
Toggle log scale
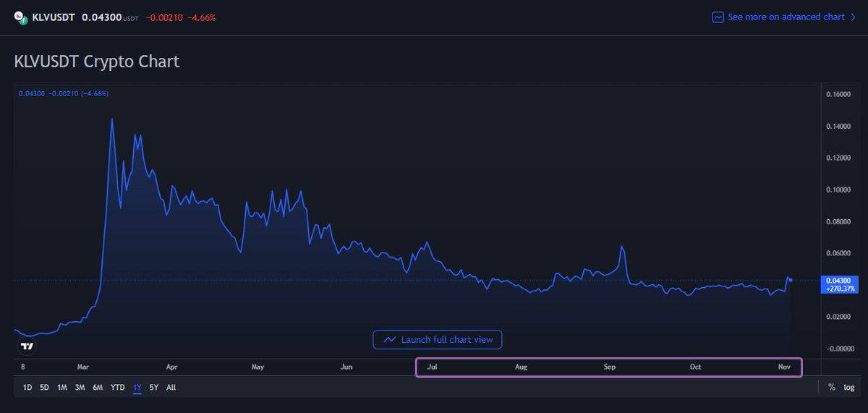pyautogui.click(x=849, y=388)
